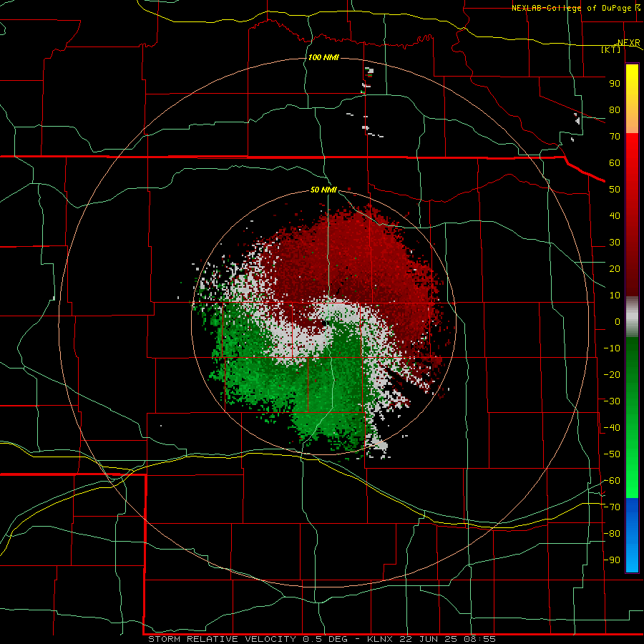This screenshot has height=644, width=644.
Task: Click the "[KT]" units label above color bar
Action: click(x=611, y=49)
